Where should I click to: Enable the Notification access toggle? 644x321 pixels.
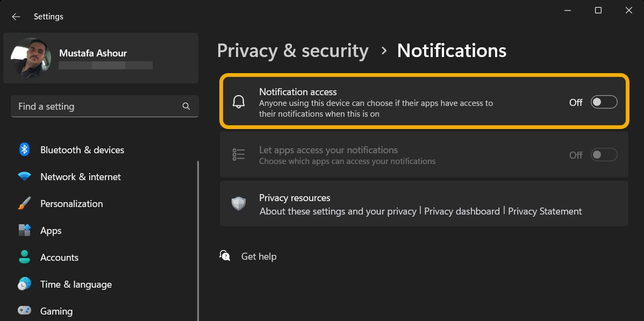click(x=604, y=102)
